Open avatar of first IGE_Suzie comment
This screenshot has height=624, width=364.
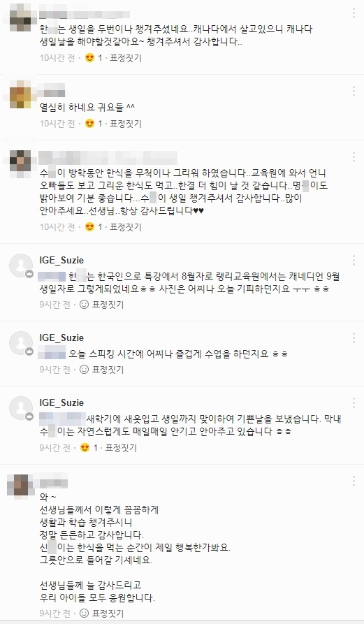pos(21,266)
